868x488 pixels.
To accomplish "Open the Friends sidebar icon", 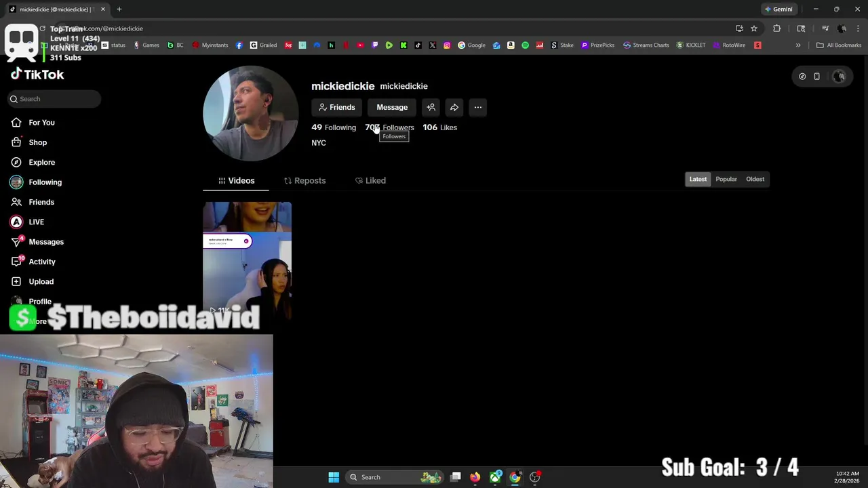I will click(x=16, y=202).
